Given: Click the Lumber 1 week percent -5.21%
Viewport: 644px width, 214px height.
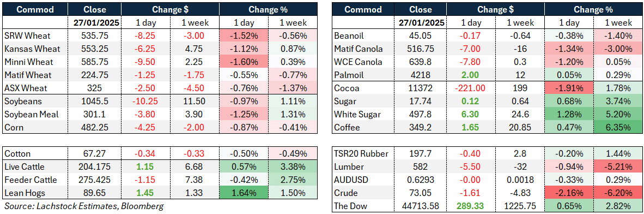Looking at the screenshot, I should tap(615, 167).
